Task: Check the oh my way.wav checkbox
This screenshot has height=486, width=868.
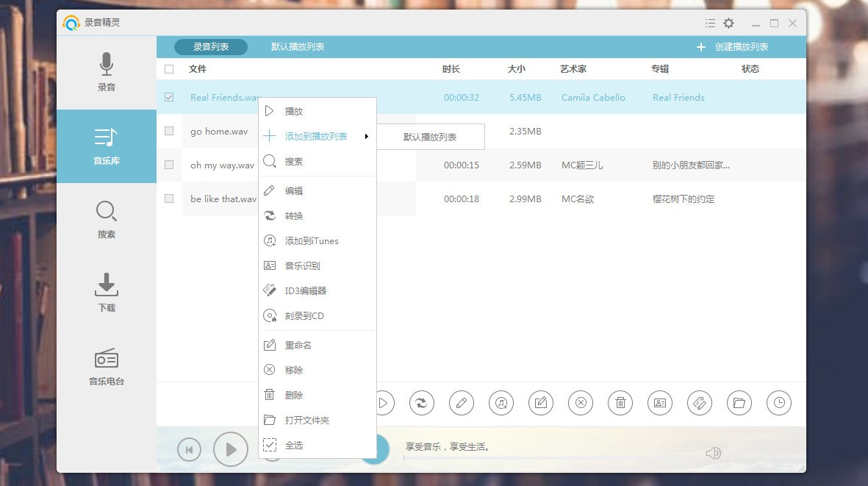Action: coord(169,165)
